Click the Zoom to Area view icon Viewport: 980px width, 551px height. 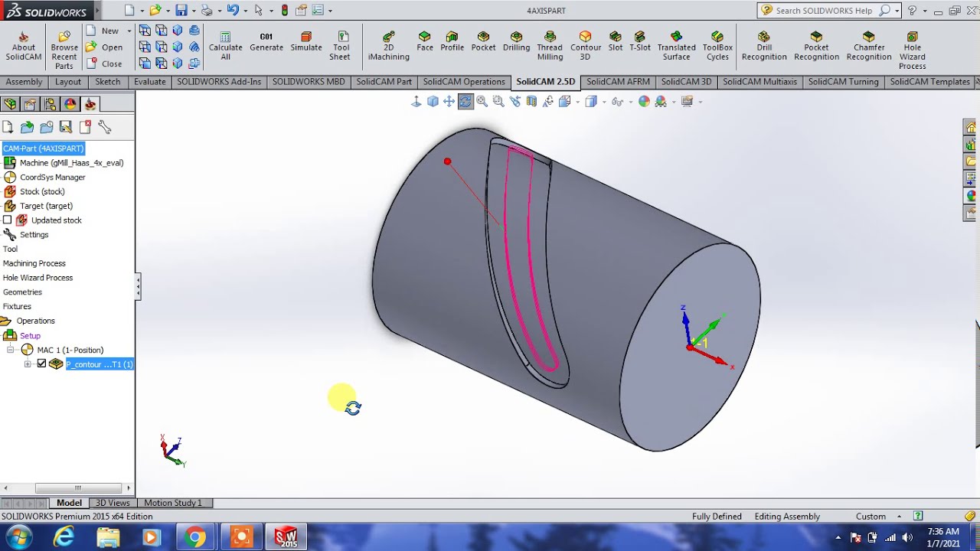point(498,101)
